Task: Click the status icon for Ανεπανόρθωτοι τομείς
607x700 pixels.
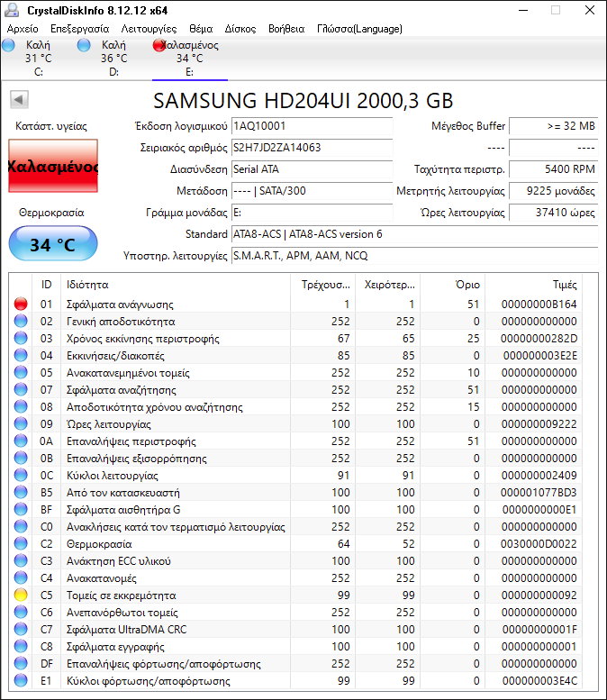Action: (21, 612)
